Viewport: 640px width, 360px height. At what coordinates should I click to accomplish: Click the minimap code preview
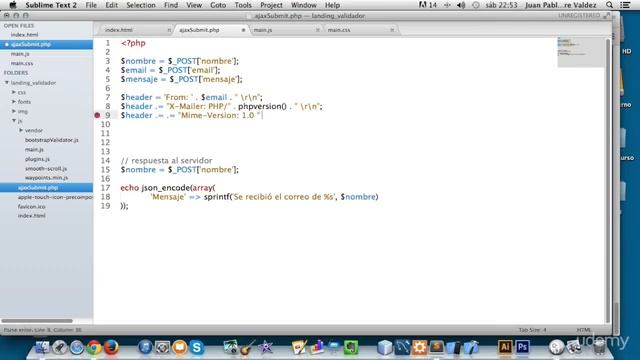(x=581, y=52)
